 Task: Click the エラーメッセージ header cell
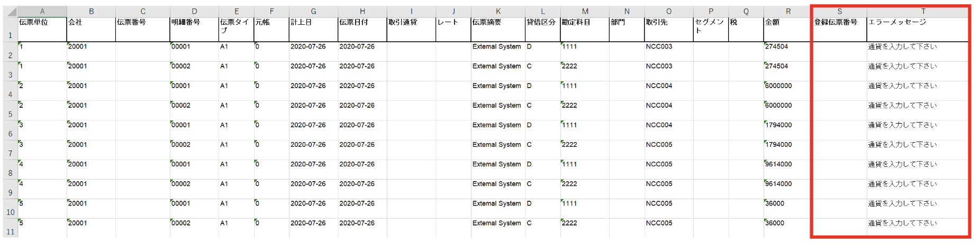[x=918, y=30]
